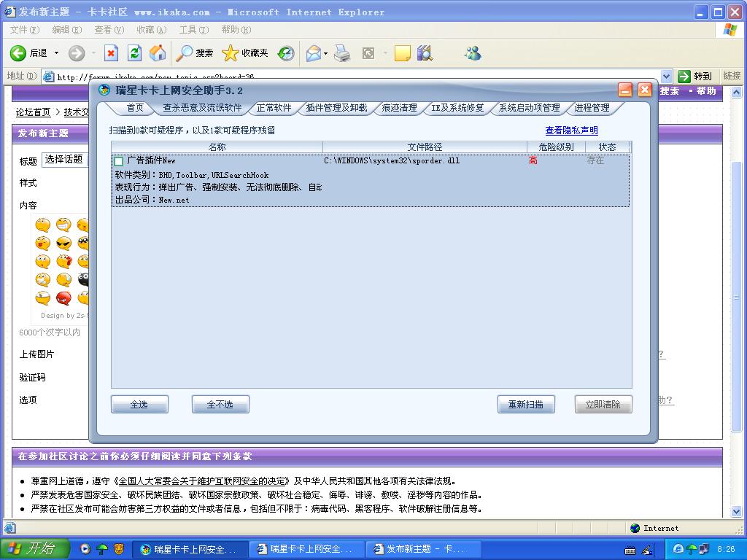Click system tray keyboard icon
This screenshot has height=560, width=747.
(630, 550)
